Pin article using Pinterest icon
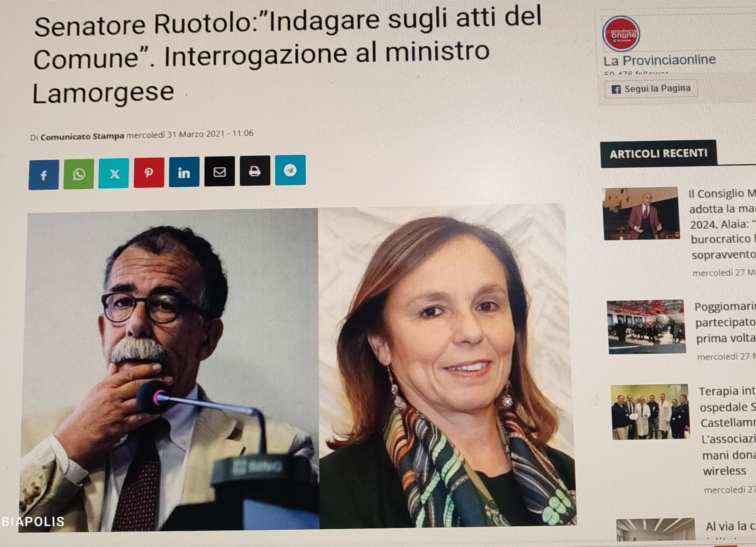756x547 pixels. pos(149,172)
